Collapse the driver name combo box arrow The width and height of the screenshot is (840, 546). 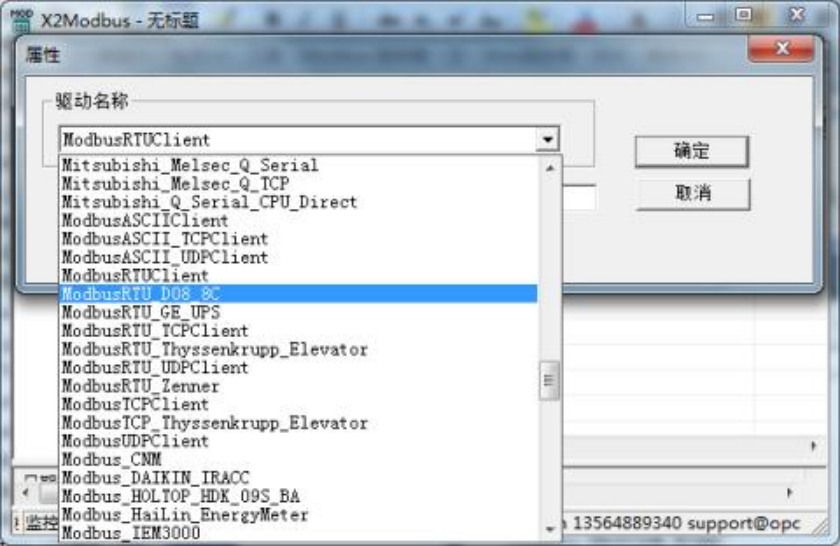coord(548,140)
